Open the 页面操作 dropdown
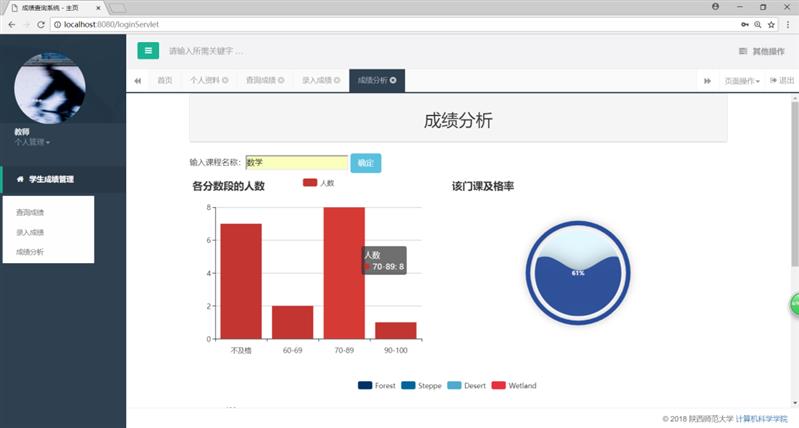 click(742, 81)
